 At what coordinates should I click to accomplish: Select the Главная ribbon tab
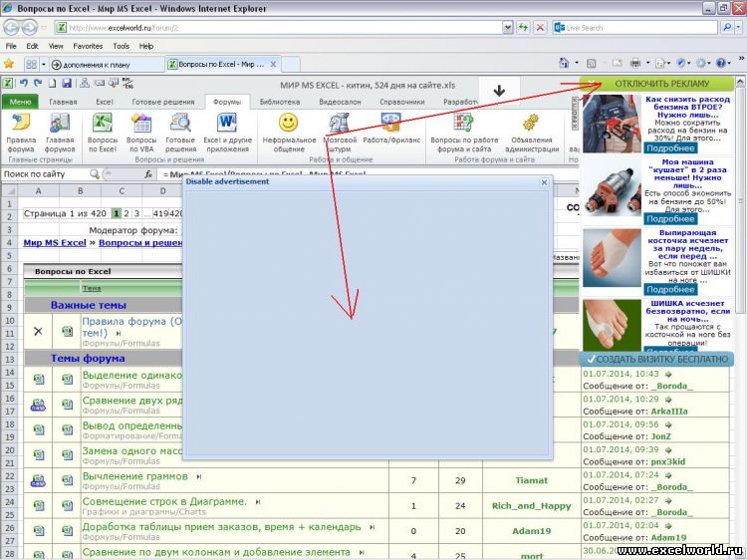(63, 102)
